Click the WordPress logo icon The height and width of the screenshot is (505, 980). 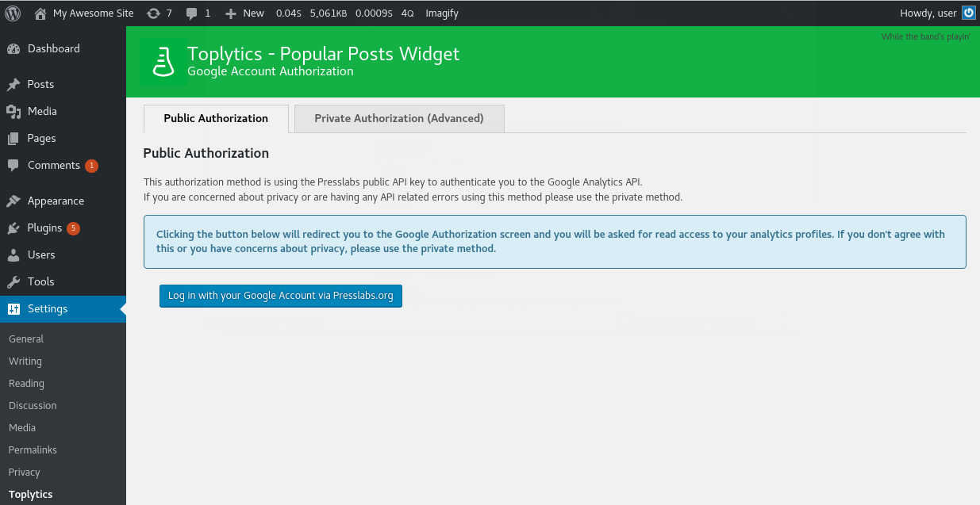click(13, 13)
